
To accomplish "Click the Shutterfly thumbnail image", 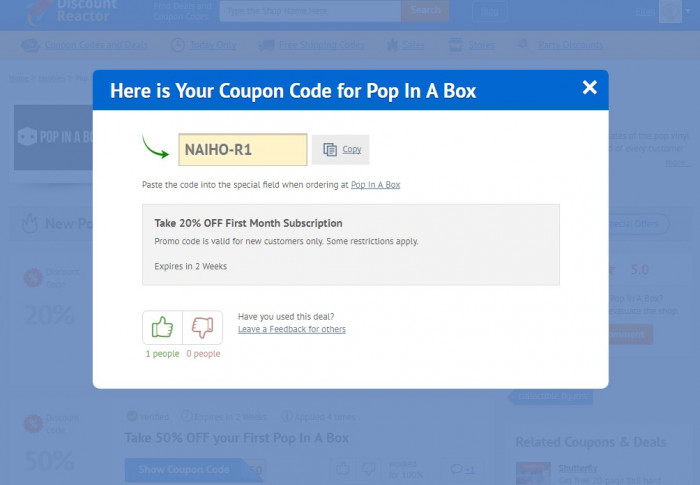I will point(533,474).
